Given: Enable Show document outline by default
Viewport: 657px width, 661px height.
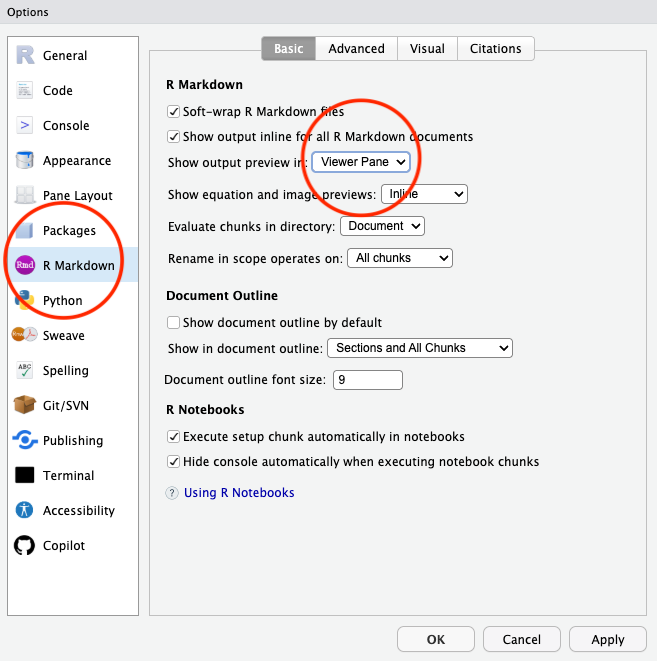Looking at the screenshot, I should pyautogui.click(x=174, y=323).
